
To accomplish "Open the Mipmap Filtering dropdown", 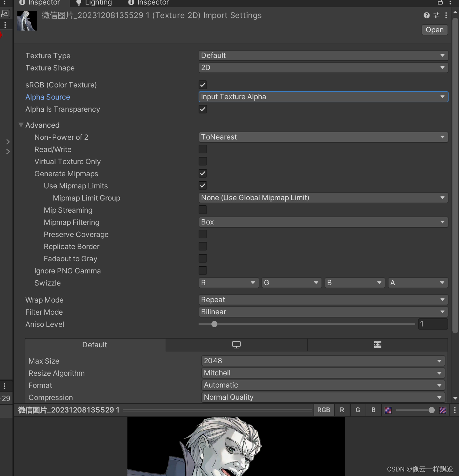I will tap(323, 222).
